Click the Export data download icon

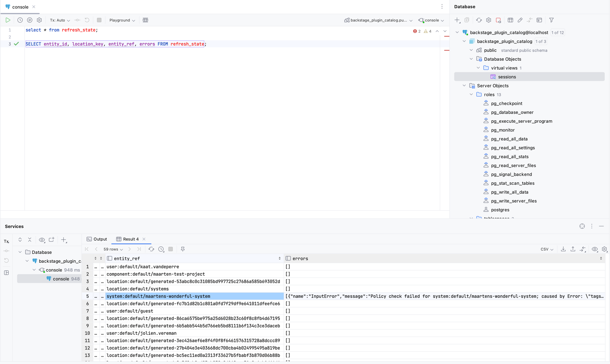(563, 249)
